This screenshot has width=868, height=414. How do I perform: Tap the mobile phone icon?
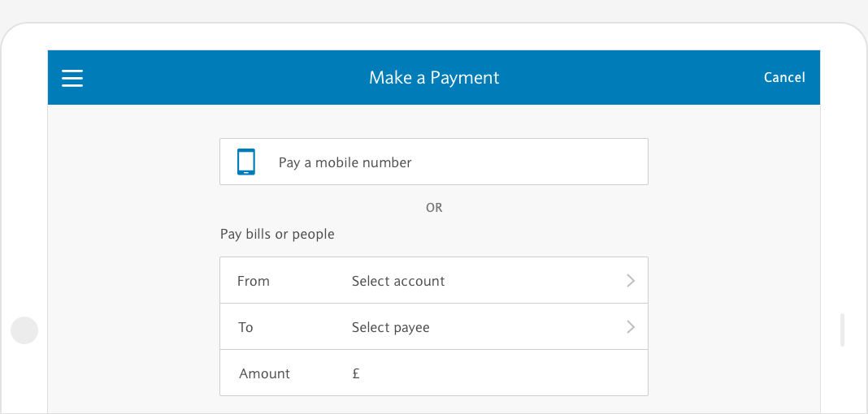tap(245, 162)
